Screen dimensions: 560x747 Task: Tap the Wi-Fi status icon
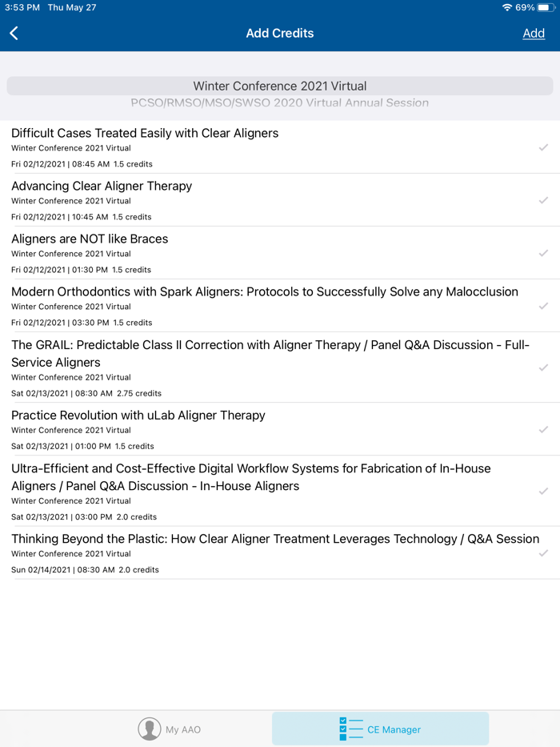coord(506,7)
